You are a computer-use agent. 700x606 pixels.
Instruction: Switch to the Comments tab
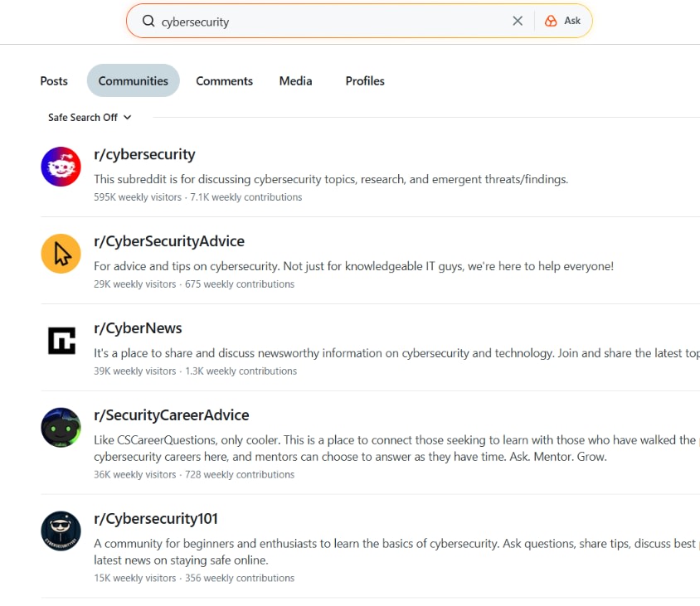pos(224,80)
